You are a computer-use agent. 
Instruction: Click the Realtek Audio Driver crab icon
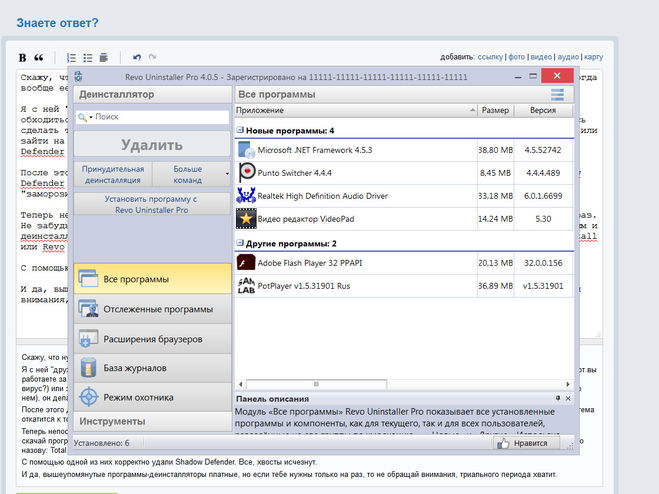tap(246, 195)
